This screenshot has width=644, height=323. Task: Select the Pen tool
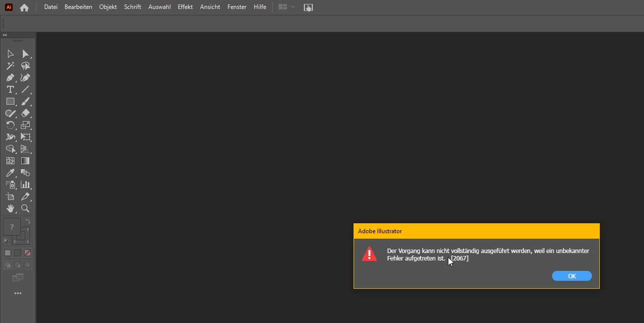[x=10, y=77]
